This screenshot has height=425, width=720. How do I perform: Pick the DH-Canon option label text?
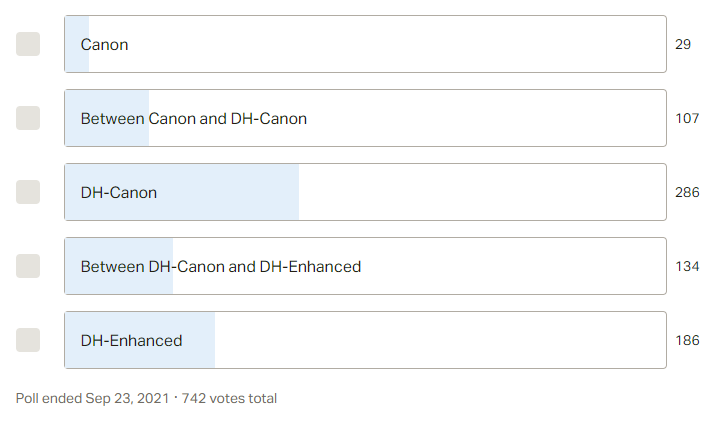coord(119,192)
